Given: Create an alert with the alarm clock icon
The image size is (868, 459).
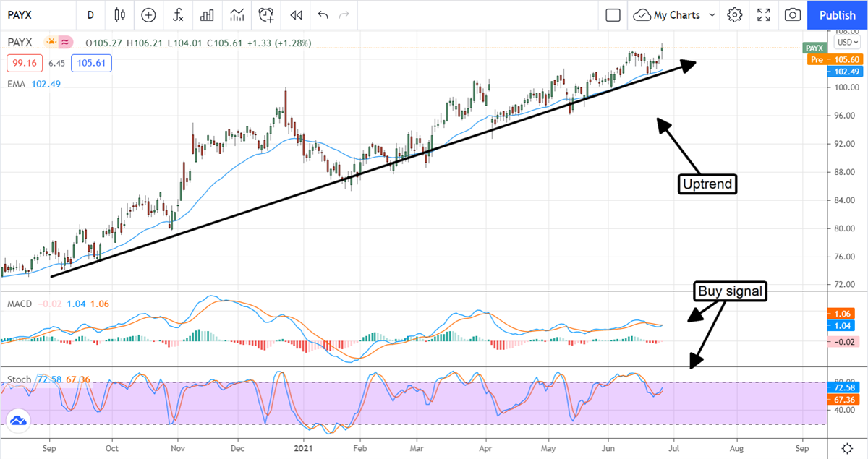Looking at the screenshot, I should (266, 14).
